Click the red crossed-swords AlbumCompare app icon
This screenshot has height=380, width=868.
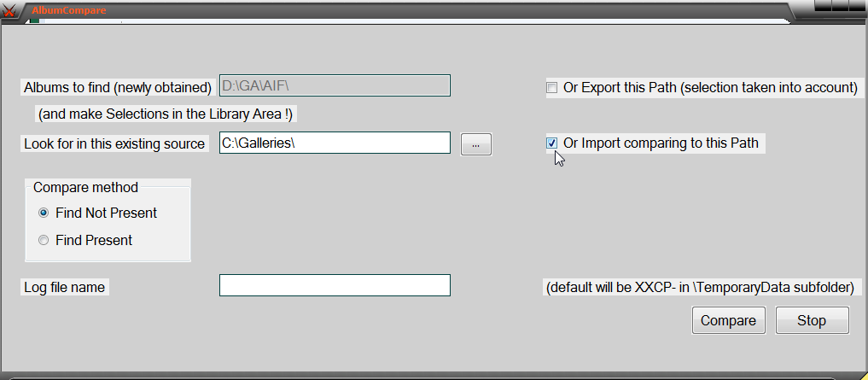coord(9,11)
